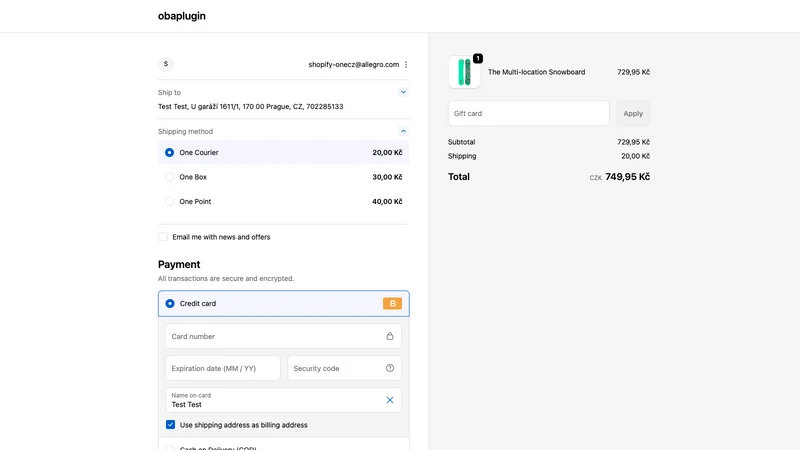Click the total amount '749,95 Kč'
The width and height of the screenshot is (800, 450).
628,177
